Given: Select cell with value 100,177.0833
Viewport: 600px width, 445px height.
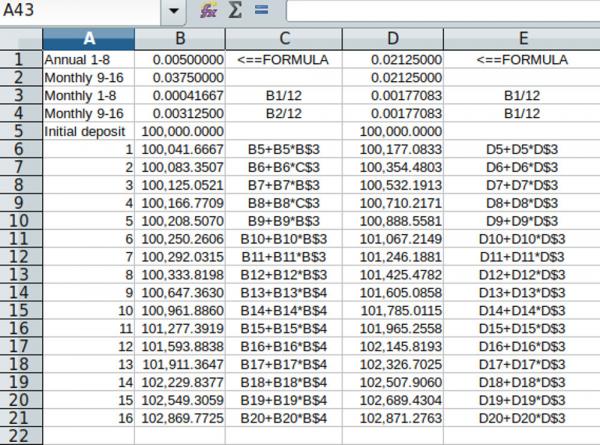Looking at the screenshot, I should coord(392,149).
